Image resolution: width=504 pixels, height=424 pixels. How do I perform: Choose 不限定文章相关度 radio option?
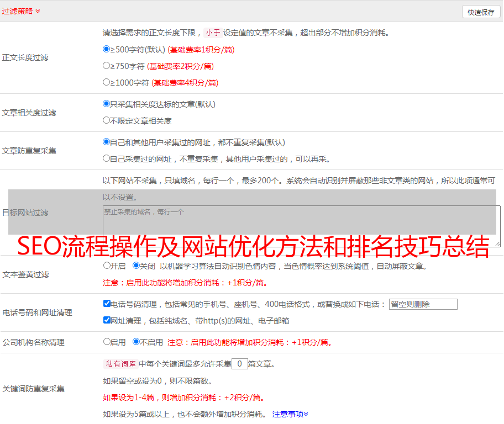click(x=107, y=120)
